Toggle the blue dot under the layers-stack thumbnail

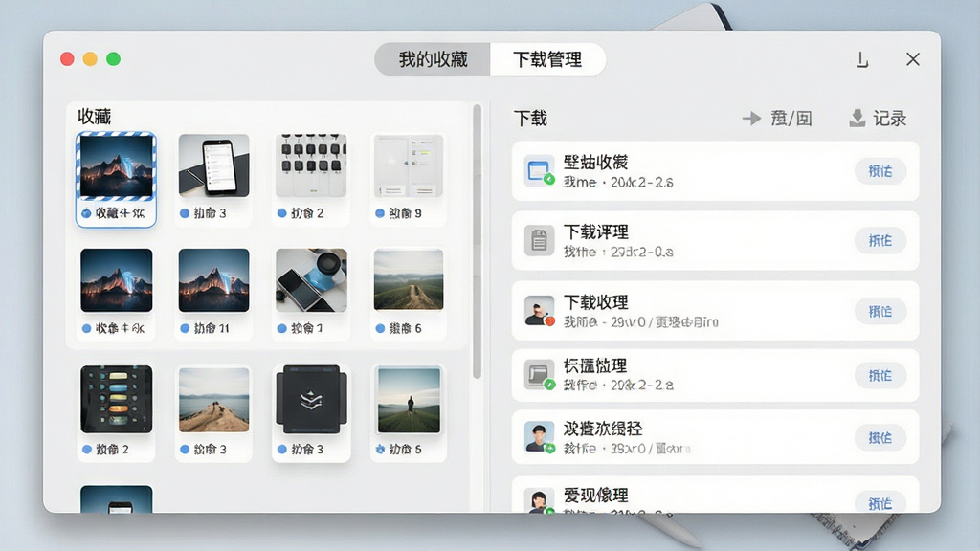[282, 450]
